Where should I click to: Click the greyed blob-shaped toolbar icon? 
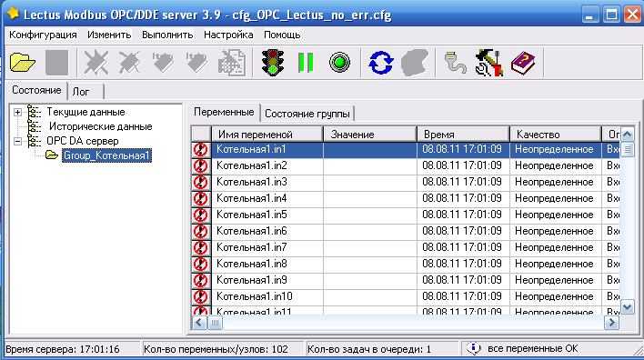tap(415, 63)
